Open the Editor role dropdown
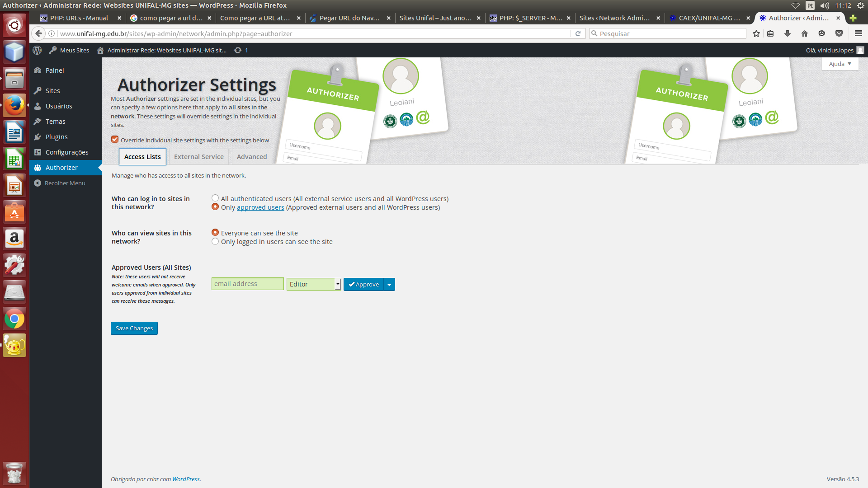 tap(314, 284)
